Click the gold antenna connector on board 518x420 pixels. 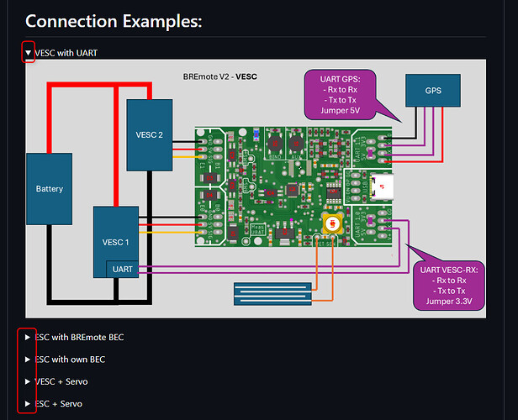[x=333, y=223]
